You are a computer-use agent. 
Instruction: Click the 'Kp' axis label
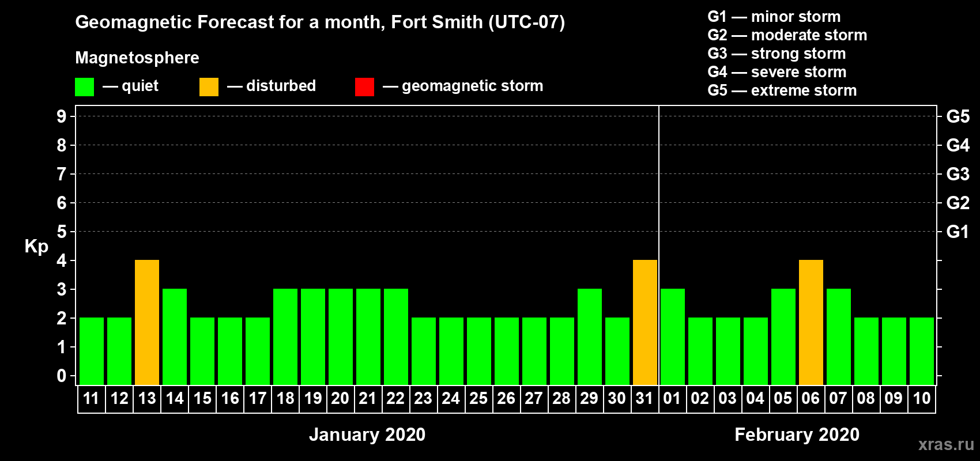pyautogui.click(x=36, y=247)
